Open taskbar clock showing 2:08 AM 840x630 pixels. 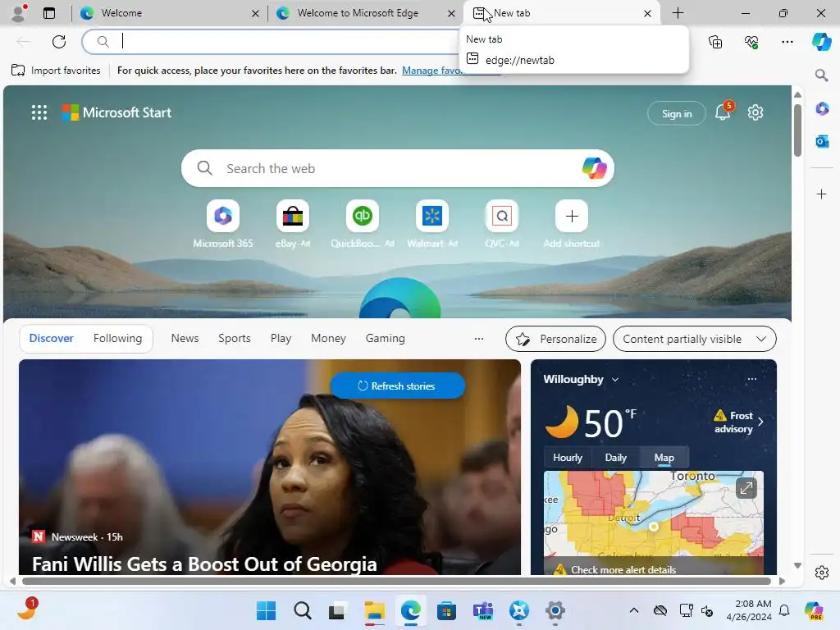749,610
